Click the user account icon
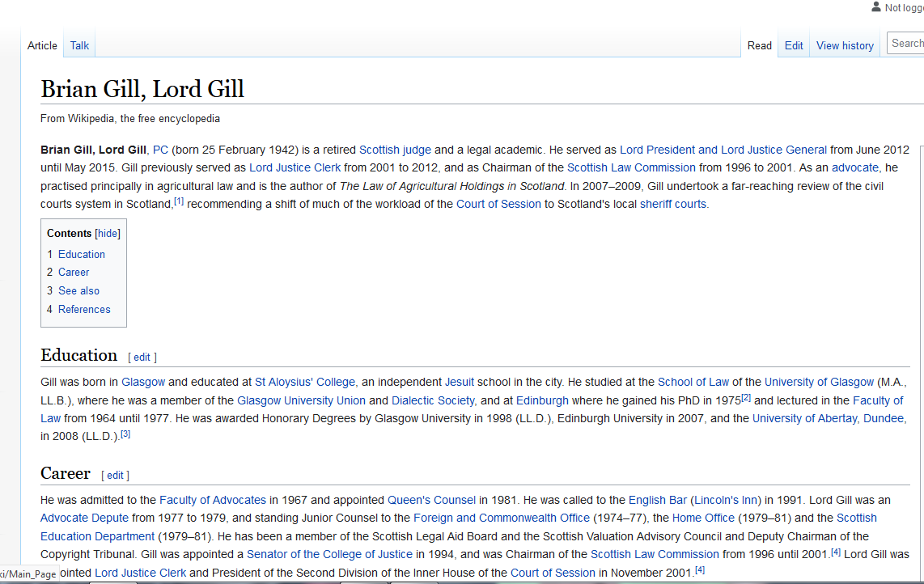 pyautogui.click(x=875, y=7)
